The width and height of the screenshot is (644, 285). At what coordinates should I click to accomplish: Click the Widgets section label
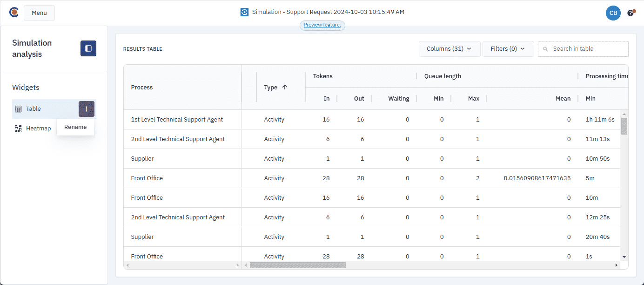(26, 88)
